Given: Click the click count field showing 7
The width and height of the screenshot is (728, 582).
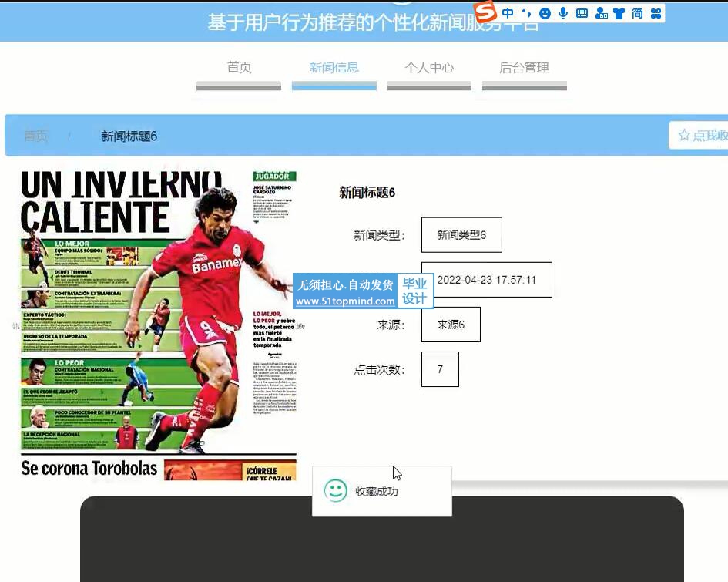Looking at the screenshot, I should pos(440,369).
